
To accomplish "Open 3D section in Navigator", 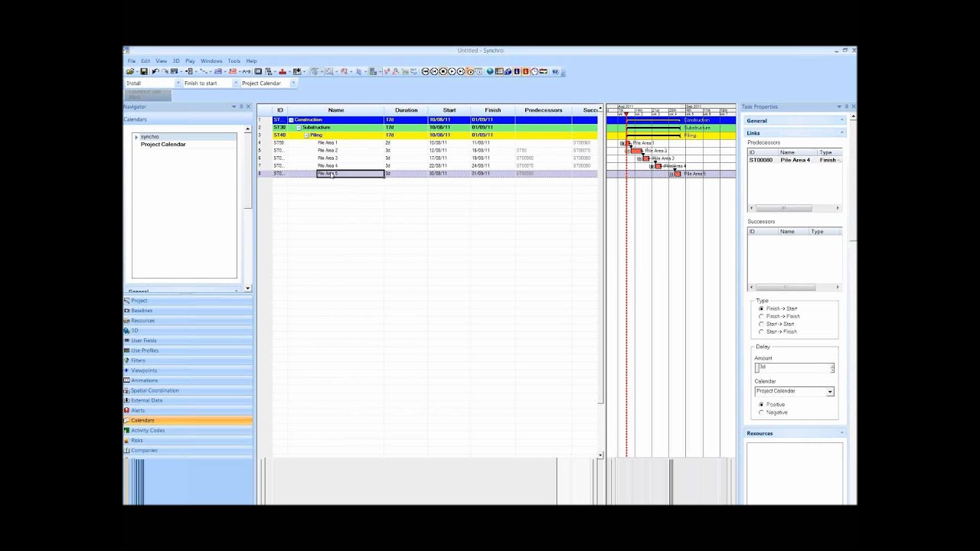I will 188,331.
